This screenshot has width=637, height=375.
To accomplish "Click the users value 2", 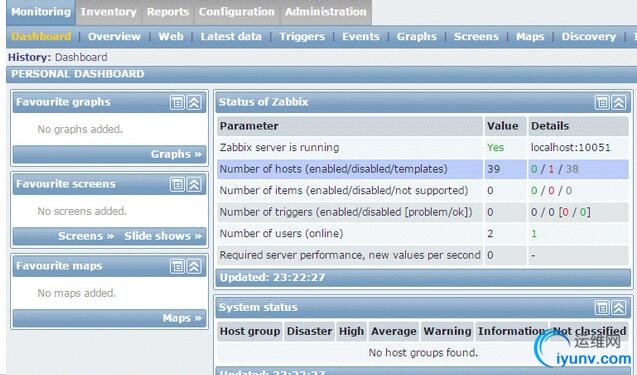I will 490,234.
